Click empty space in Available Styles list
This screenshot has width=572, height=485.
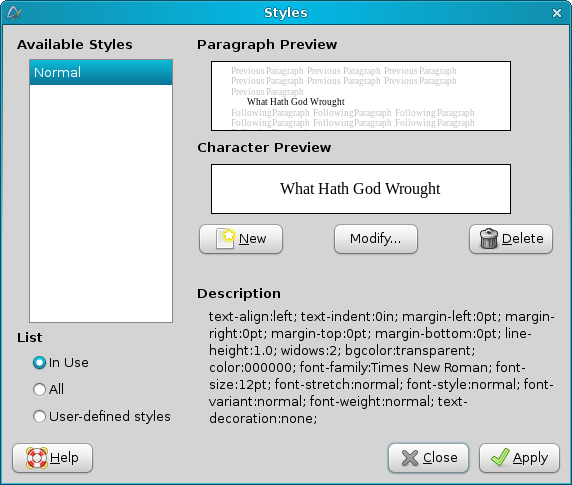tap(101, 203)
